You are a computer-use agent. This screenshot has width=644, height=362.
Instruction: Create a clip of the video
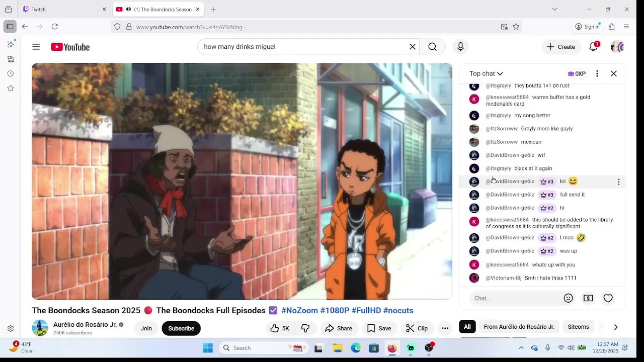(417, 328)
